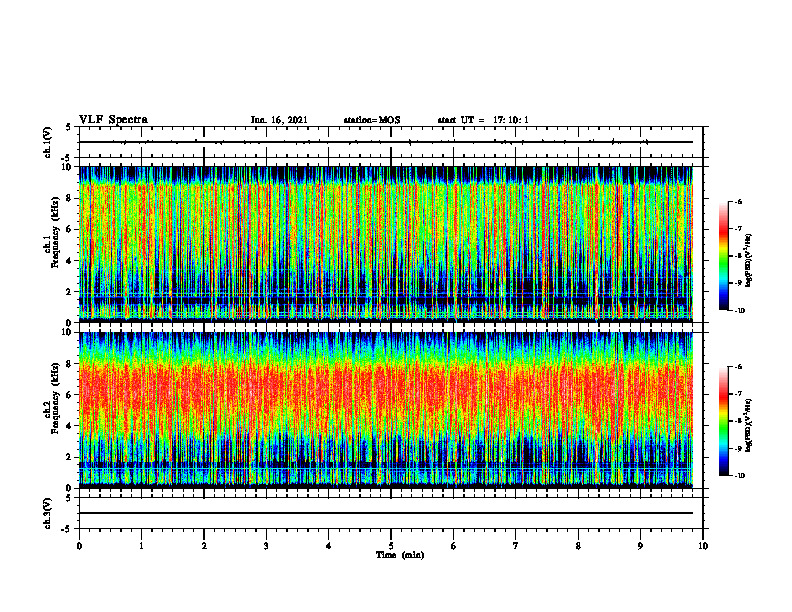The width and height of the screenshot is (792, 612).
Task: Click the ch.1 spectrogram color bar
Action: click(723, 256)
